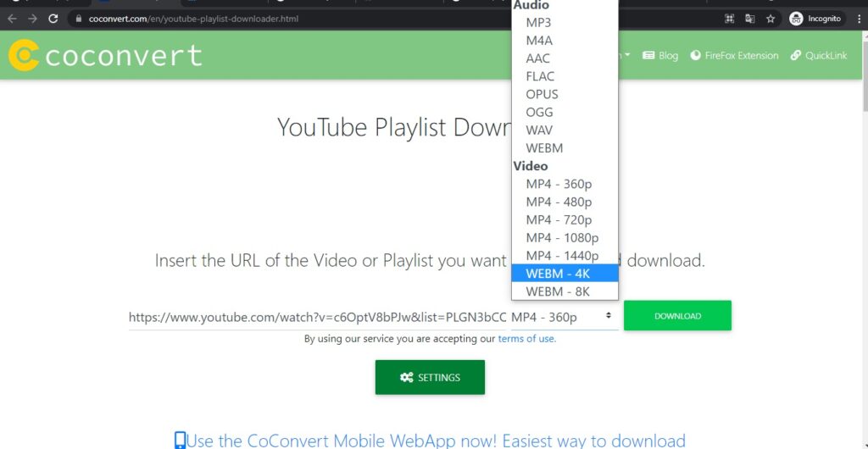This screenshot has width=868, height=449.
Task: Choose MP4 - 1080p video option
Action: 565,238
